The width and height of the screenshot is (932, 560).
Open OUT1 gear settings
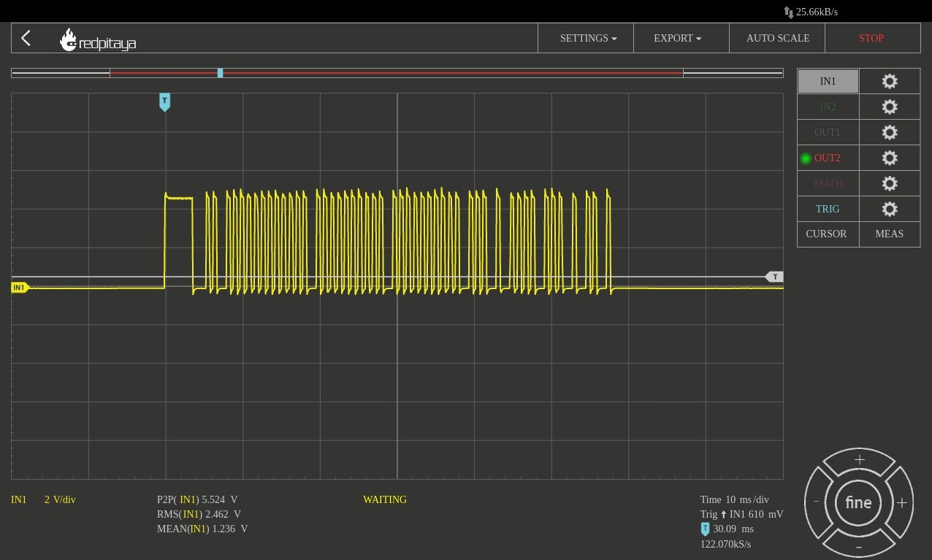[890, 132]
